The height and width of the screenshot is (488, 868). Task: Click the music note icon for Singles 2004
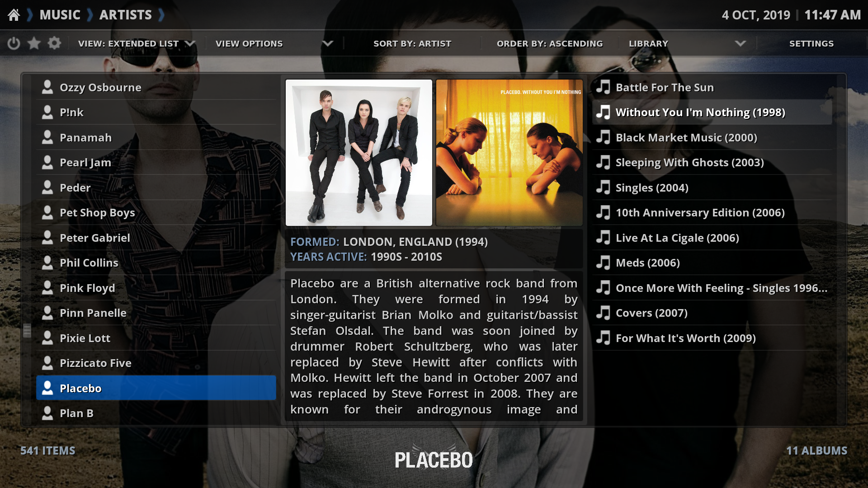604,187
